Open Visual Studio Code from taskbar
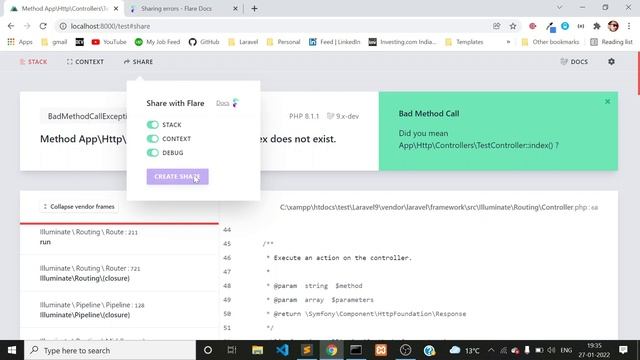The image size is (640, 360). (282, 350)
